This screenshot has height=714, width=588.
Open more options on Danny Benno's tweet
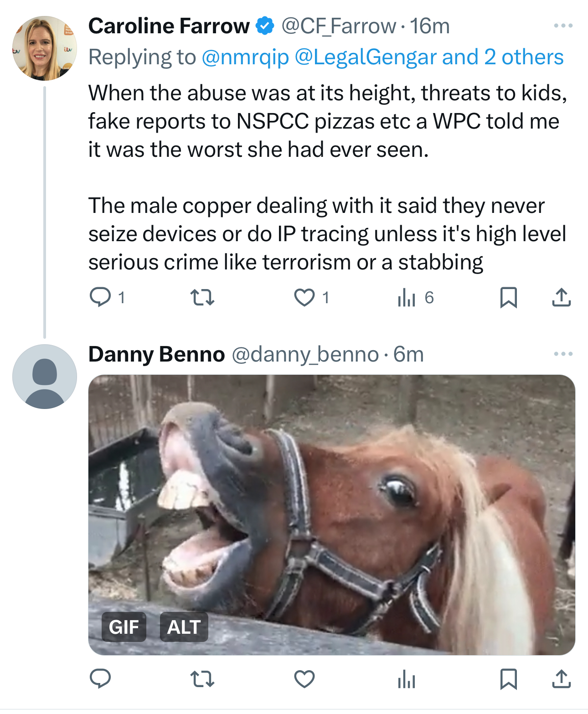coord(563,354)
